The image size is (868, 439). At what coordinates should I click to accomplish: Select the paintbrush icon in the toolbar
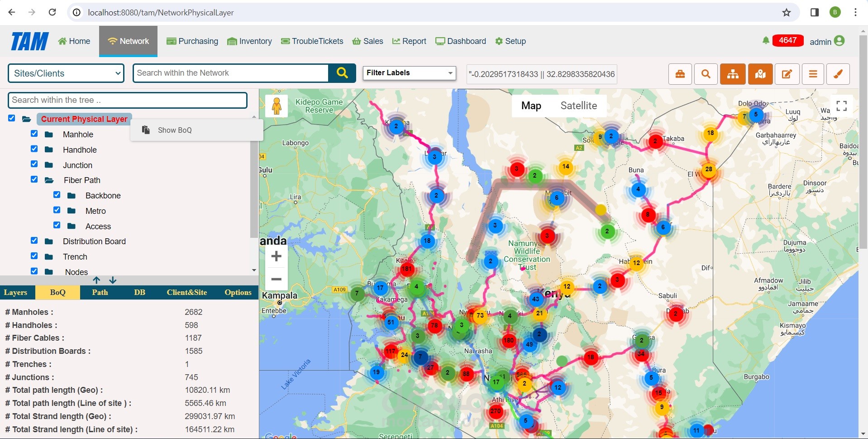(x=838, y=74)
